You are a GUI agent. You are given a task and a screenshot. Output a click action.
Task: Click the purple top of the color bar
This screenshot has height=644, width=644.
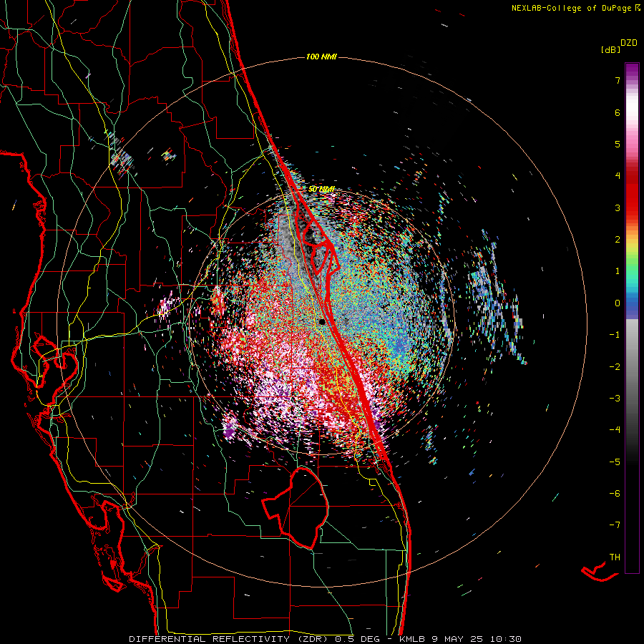coord(632,70)
